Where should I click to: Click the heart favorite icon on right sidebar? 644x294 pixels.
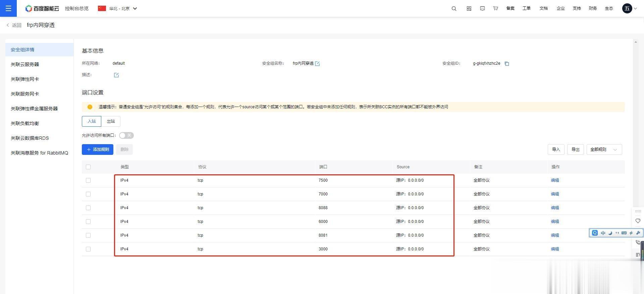tap(638, 221)
